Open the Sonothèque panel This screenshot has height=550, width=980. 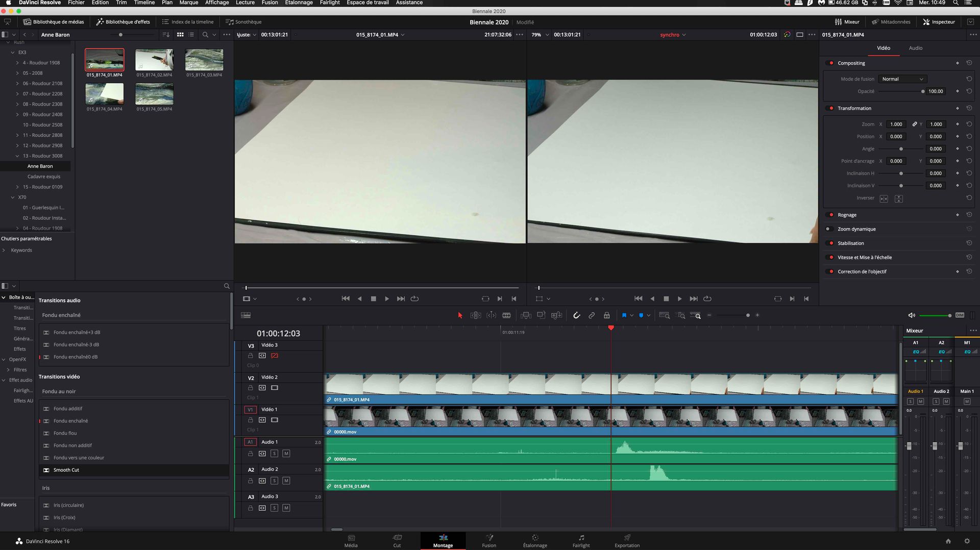coord(243,22)
